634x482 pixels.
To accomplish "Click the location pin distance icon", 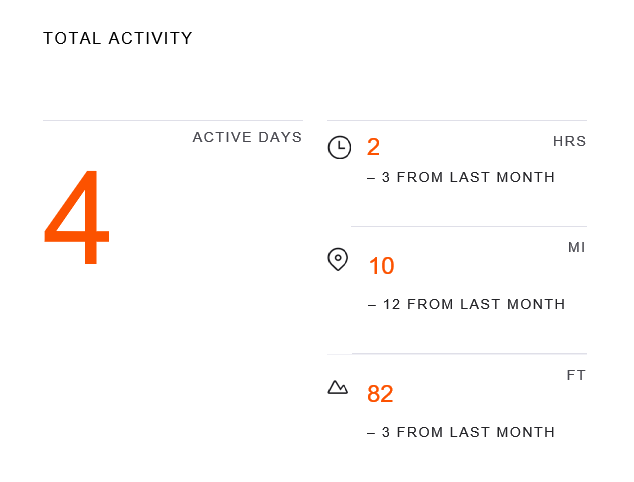I will point(338,260).
